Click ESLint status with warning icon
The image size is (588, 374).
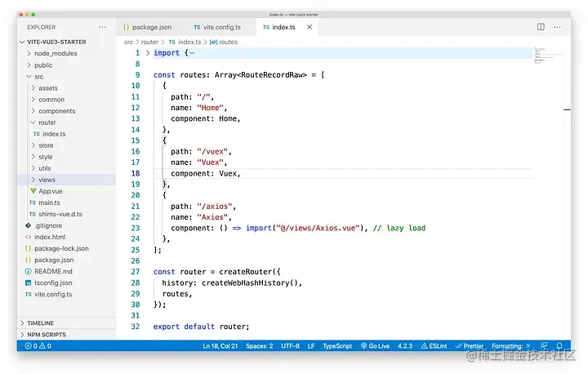(434, 346)
